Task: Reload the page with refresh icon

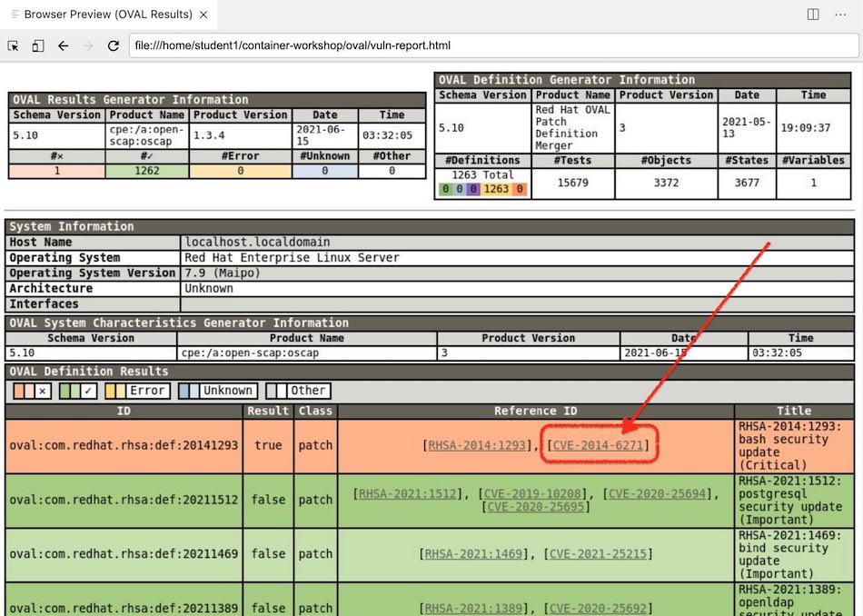Action: tap(114, 45)
